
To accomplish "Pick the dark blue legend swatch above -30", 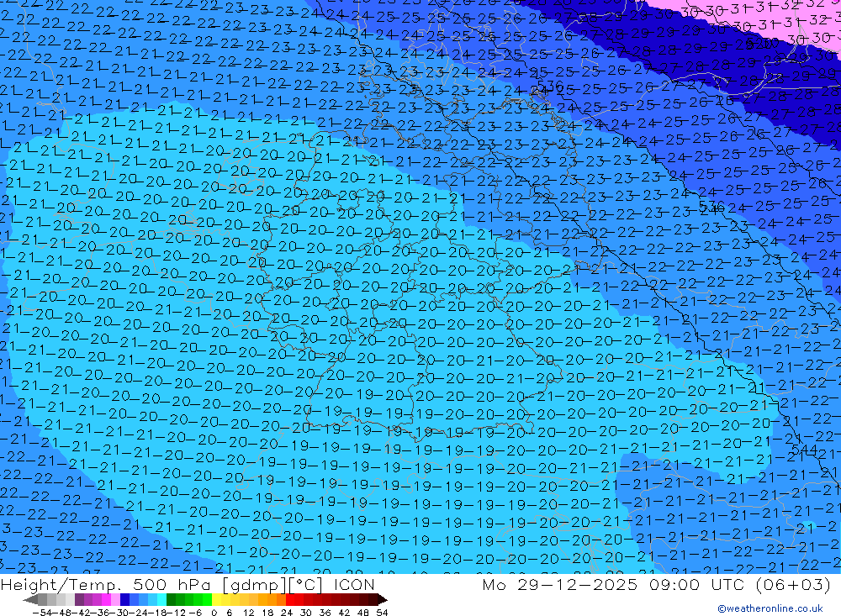I will [124, 599].
